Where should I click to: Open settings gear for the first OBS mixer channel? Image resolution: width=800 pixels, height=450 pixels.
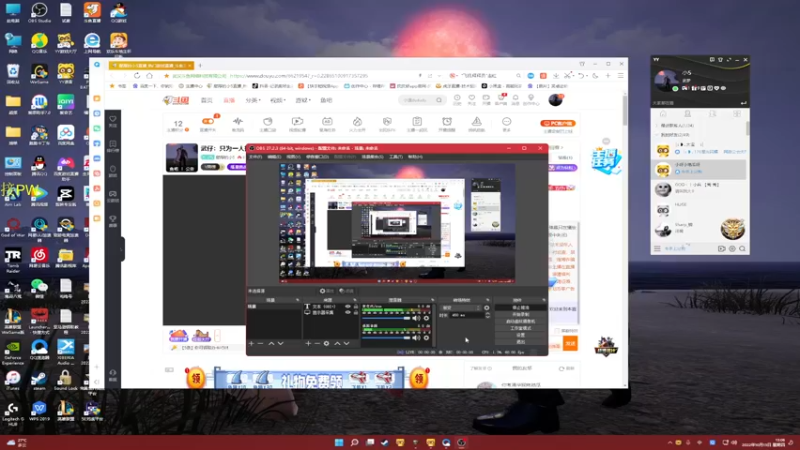pyautogui.click(x=427, y=318)
